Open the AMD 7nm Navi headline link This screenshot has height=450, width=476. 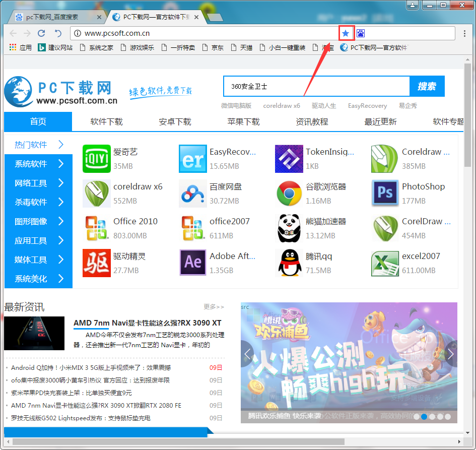[x=147, y=323]
